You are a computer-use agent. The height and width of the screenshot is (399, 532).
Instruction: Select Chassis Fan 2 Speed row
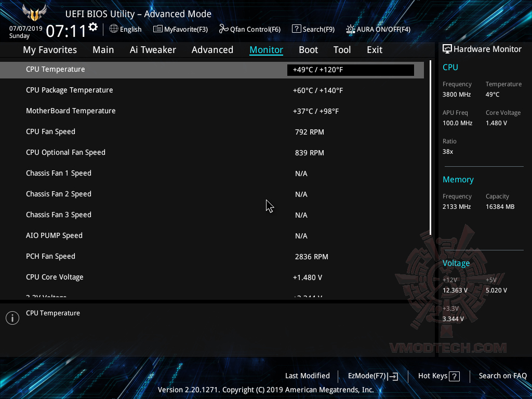point(212,194)
